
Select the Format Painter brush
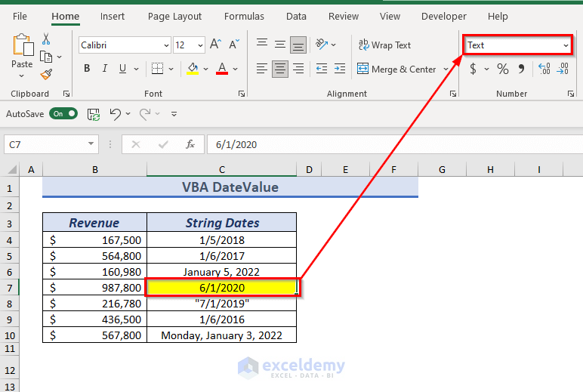46,74
